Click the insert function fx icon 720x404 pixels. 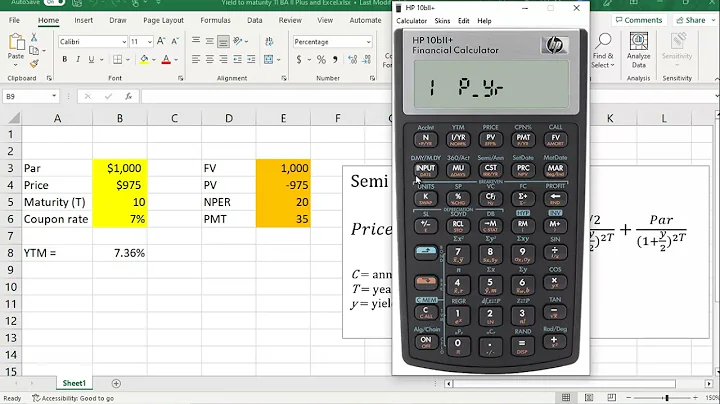129,96
